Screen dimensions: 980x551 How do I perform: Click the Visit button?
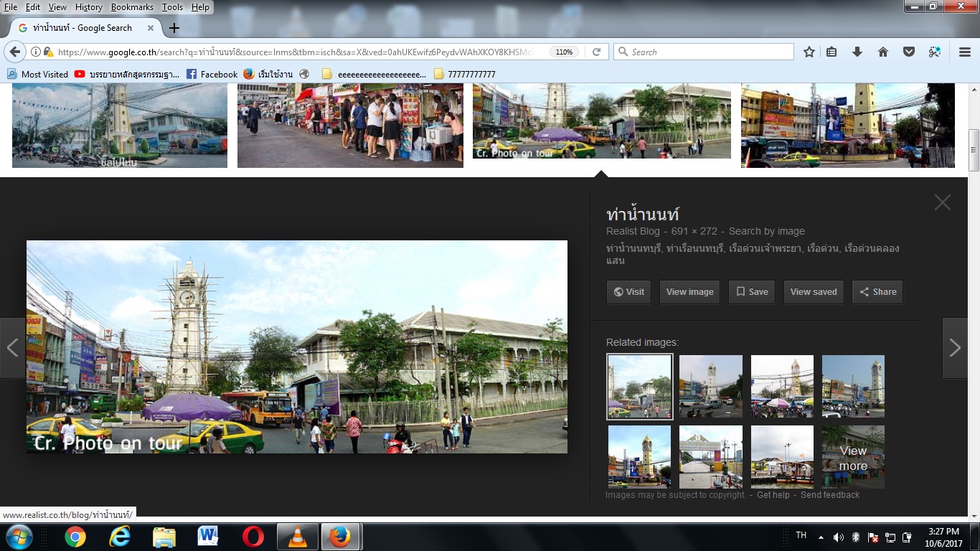(x=628, y=292)
